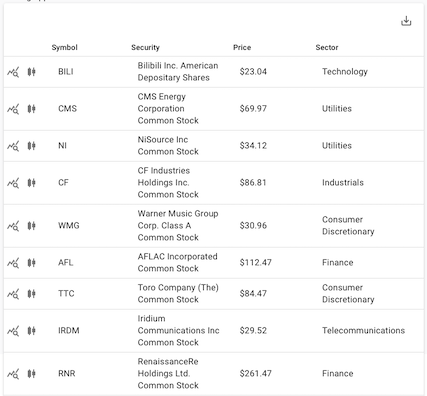
Task: Sort table by Security column header
Action: tap(145, 47)
